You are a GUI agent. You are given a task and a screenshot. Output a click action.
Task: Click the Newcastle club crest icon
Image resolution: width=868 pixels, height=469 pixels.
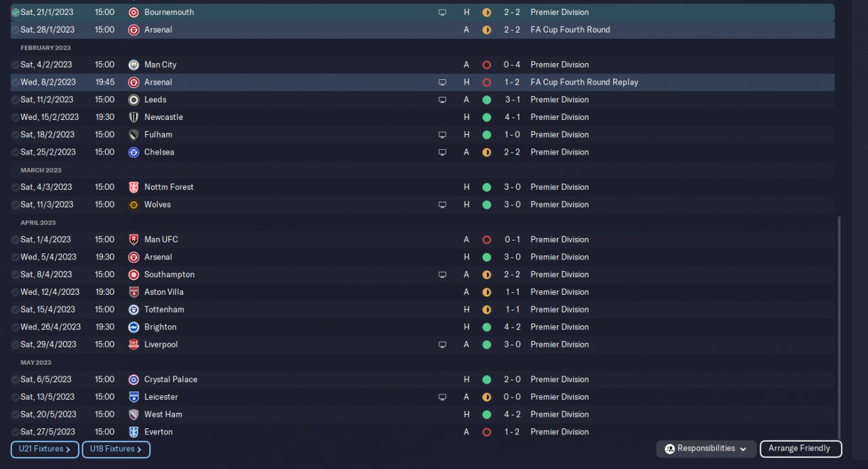[134, 117]
